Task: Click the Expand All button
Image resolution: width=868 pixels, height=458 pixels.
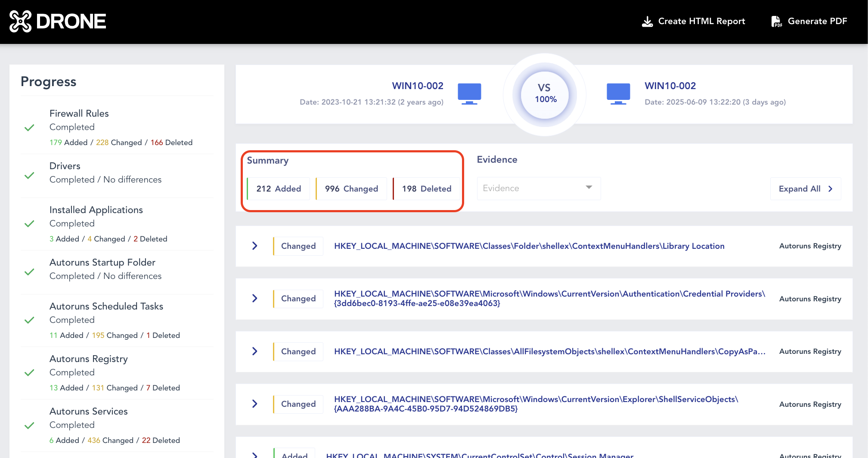Action: point(805,189)
